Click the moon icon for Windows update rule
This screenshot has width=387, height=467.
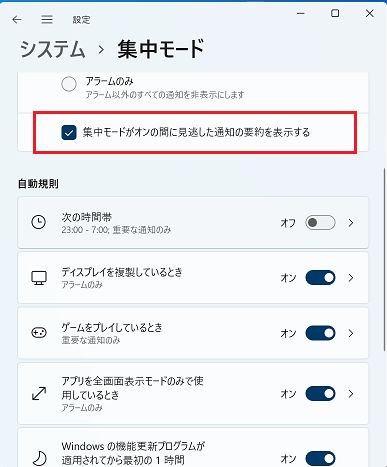click(39, 458)
